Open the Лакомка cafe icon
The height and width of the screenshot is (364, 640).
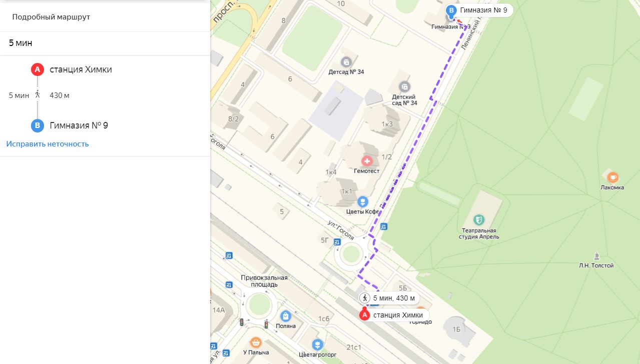pyautogui.click(x=612, y=176)
